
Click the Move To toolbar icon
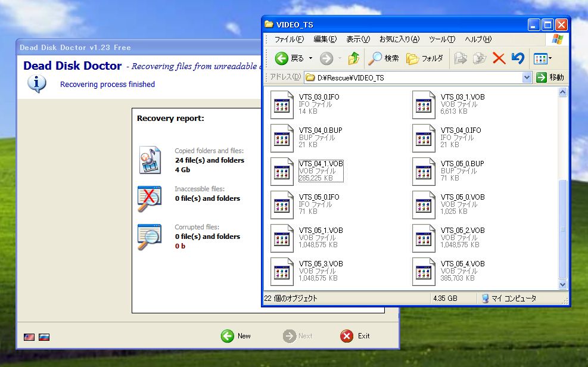point(461,58)
